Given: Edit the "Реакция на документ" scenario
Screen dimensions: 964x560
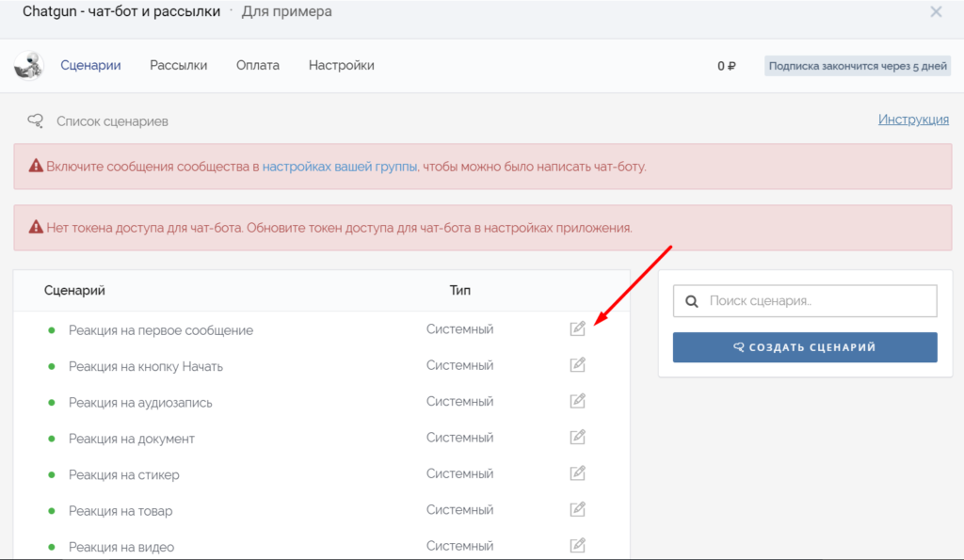Looking at the screenshot, I should pyautogui.click(x=577, y=437).
